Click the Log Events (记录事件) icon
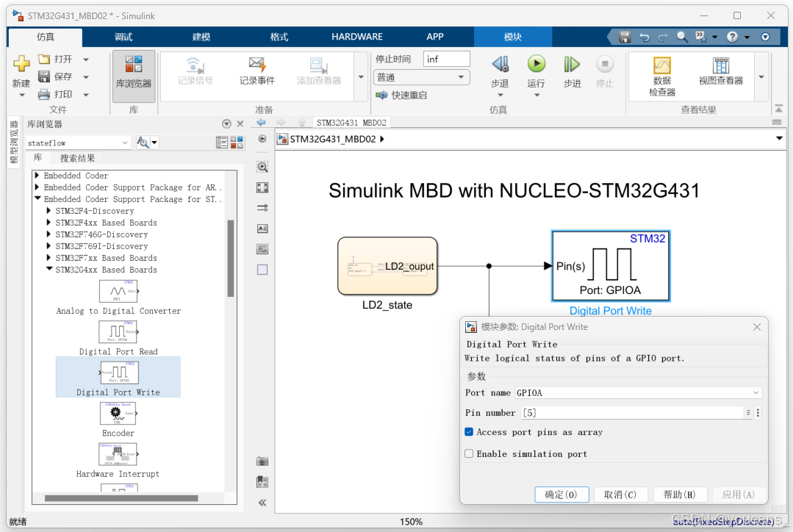This screenshot has width=793, height=532. pos(257,65)
